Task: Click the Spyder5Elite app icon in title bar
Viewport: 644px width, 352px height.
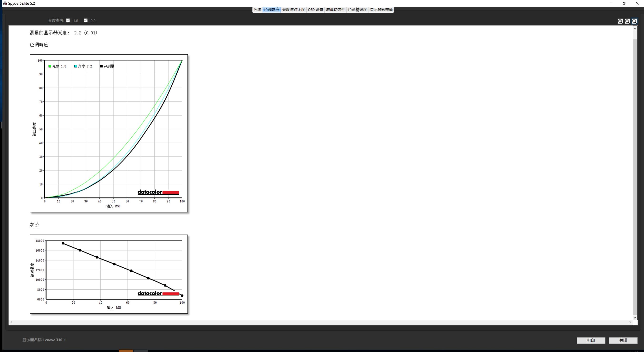Action: 5,3
